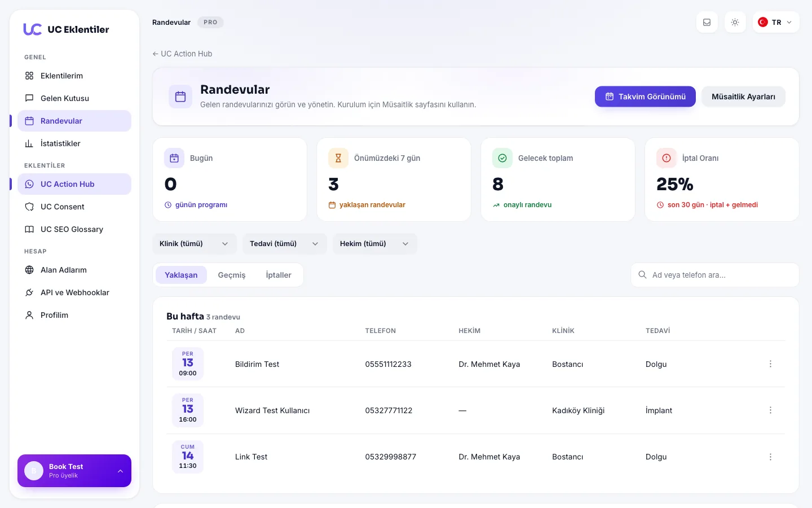Click the Book Test user avatar
The width and height of the screenshot is (812, 508).
[34, 471]
